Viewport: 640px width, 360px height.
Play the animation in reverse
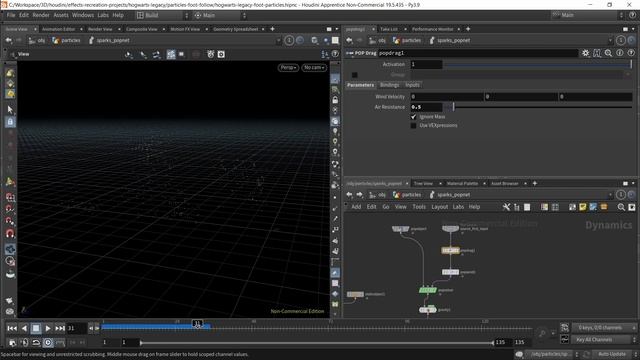24,328
